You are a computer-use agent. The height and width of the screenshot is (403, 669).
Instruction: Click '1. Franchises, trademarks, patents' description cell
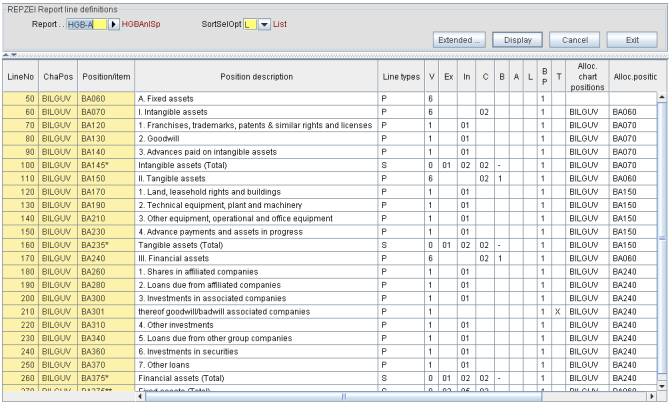(x=256, y=125)
